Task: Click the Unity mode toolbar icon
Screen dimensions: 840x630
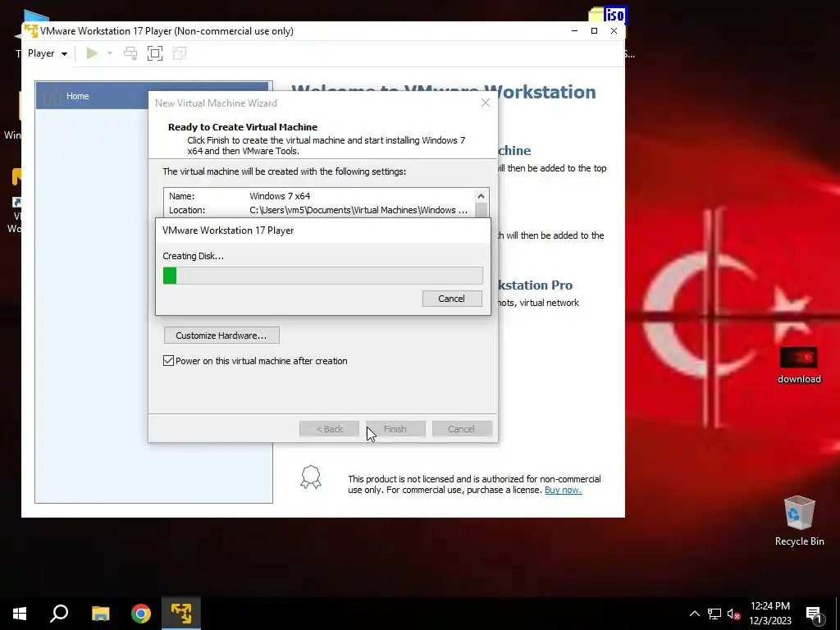Action: click(x=180, y=53)
